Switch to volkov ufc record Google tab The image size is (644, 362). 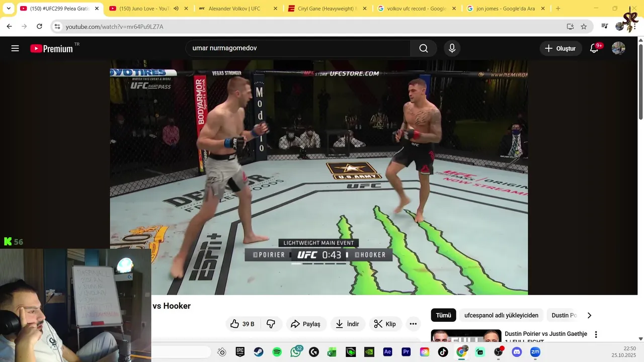click(416, 9)
